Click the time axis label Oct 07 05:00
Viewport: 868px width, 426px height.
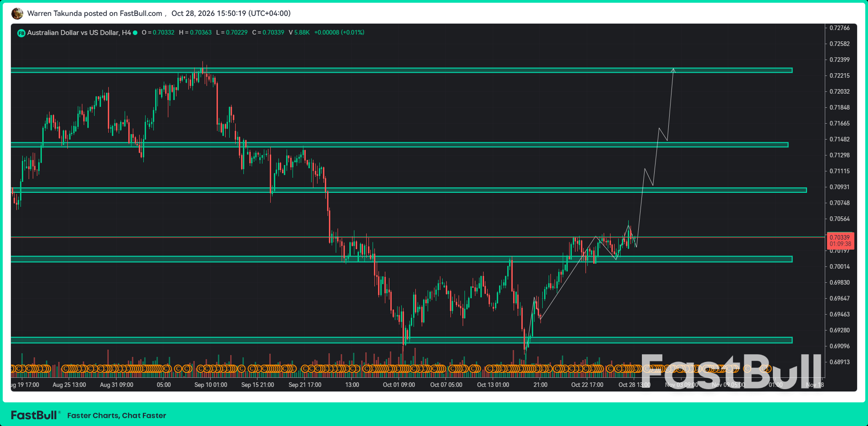(446, 385)
